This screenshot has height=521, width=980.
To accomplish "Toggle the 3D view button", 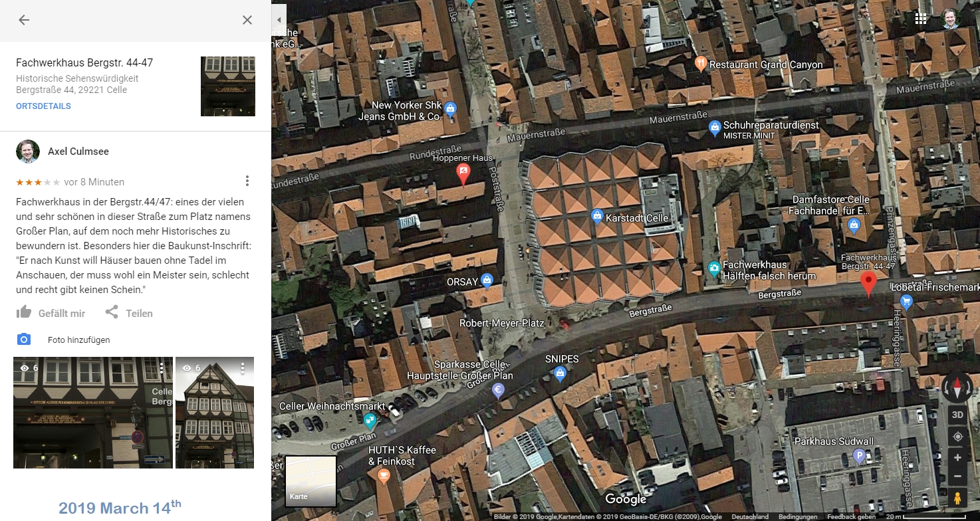I will [957, 415].
